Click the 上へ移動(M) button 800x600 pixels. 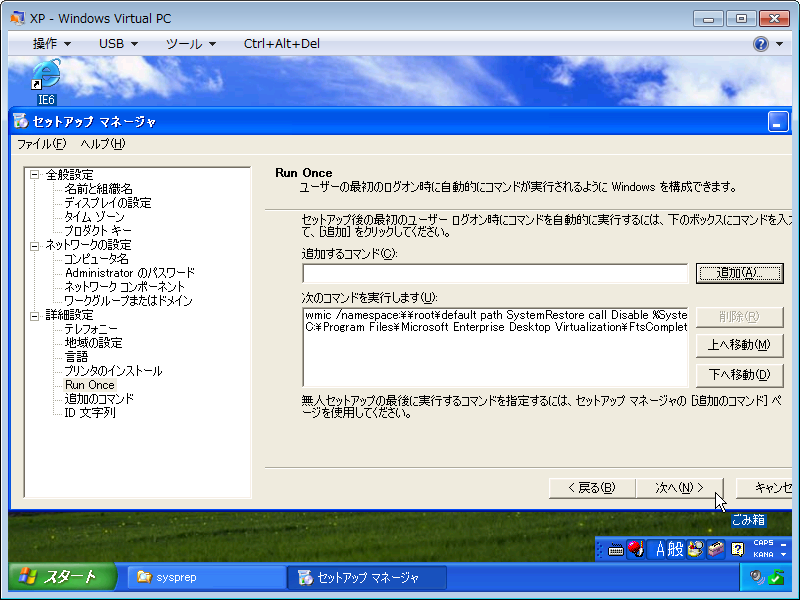[740, 345]
